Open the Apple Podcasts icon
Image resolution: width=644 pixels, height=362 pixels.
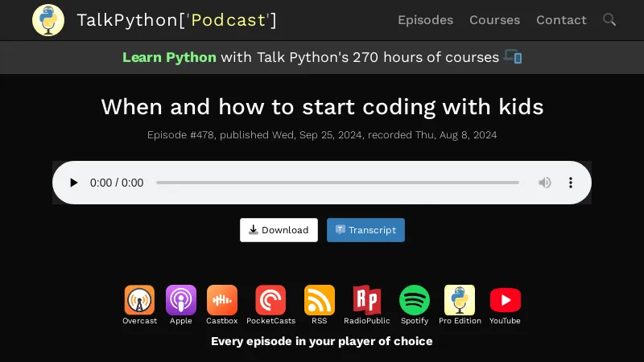pyautogui.click(x=181, y=301)
